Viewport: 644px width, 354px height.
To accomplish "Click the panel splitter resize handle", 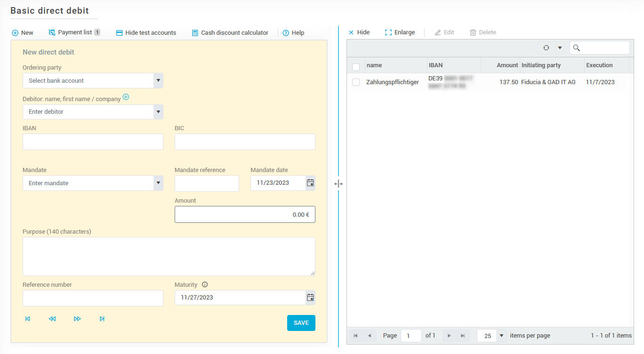I will [x=338, y=184].
